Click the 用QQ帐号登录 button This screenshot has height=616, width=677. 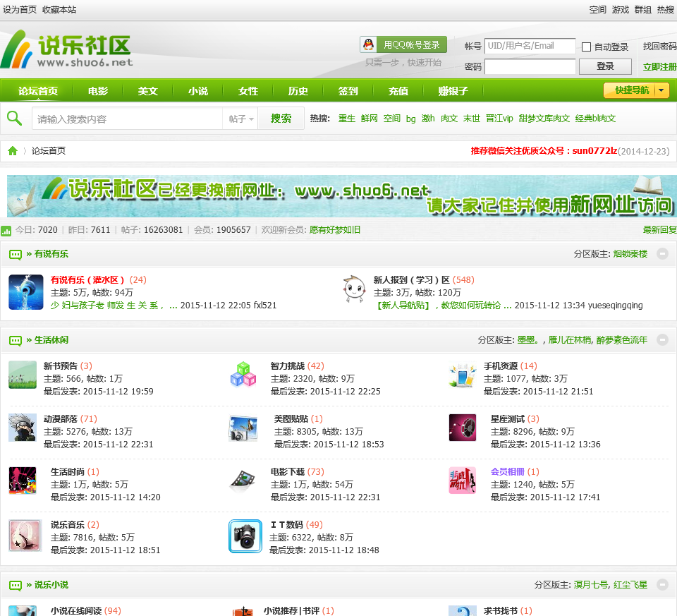point(403,44)
